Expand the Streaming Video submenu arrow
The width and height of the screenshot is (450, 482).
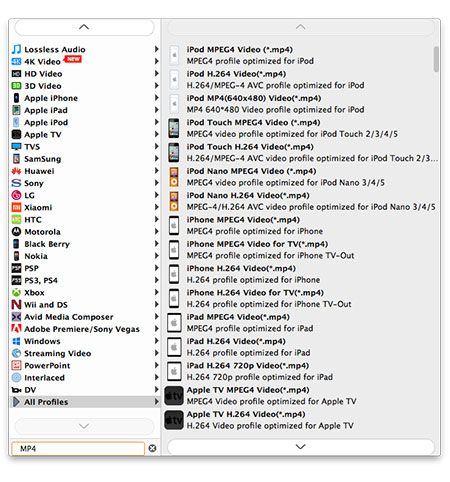[156, 353]
